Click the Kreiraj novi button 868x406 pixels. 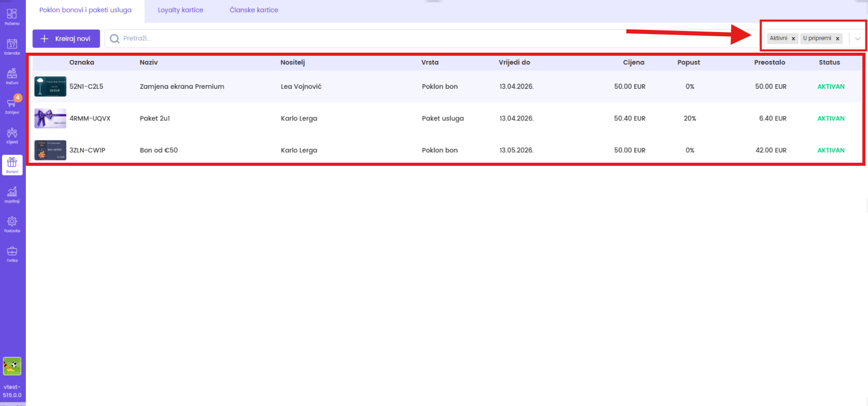pyautogui.click(x=66, y=39)
